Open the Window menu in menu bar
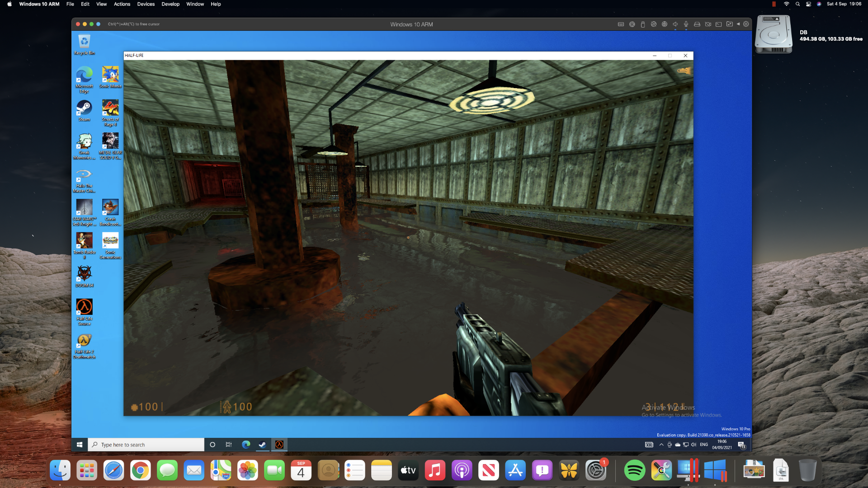The width and height of the screenshot is (868, 488). pos(195,4)
